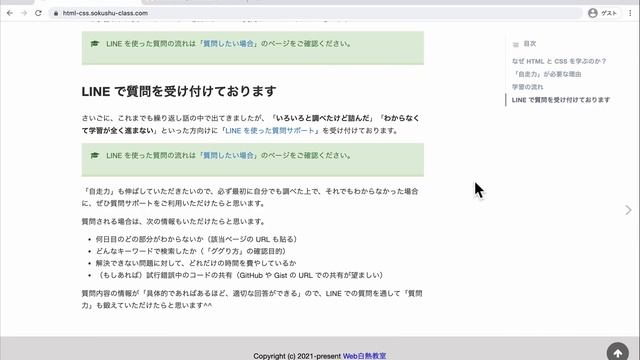This screenshot has height=360, width=640.
Task: Click bullet 何日目のどの部分がわからないか
Action: 198,239
